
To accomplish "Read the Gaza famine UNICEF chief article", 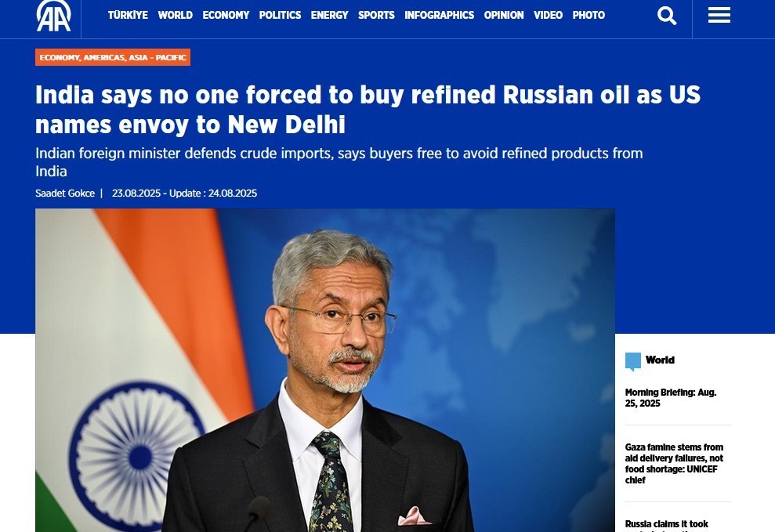I will point(674,463).
